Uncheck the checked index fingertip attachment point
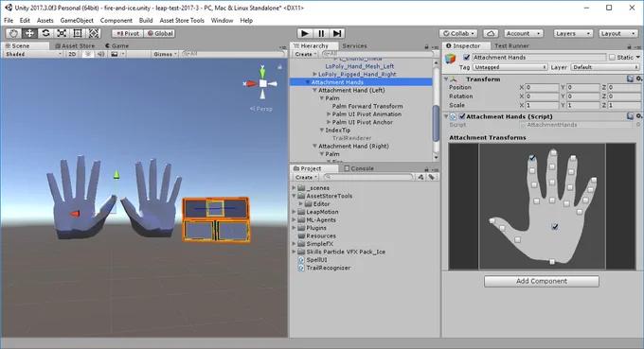The height and width of the screenshot is (349, 644). click(532, 158)
